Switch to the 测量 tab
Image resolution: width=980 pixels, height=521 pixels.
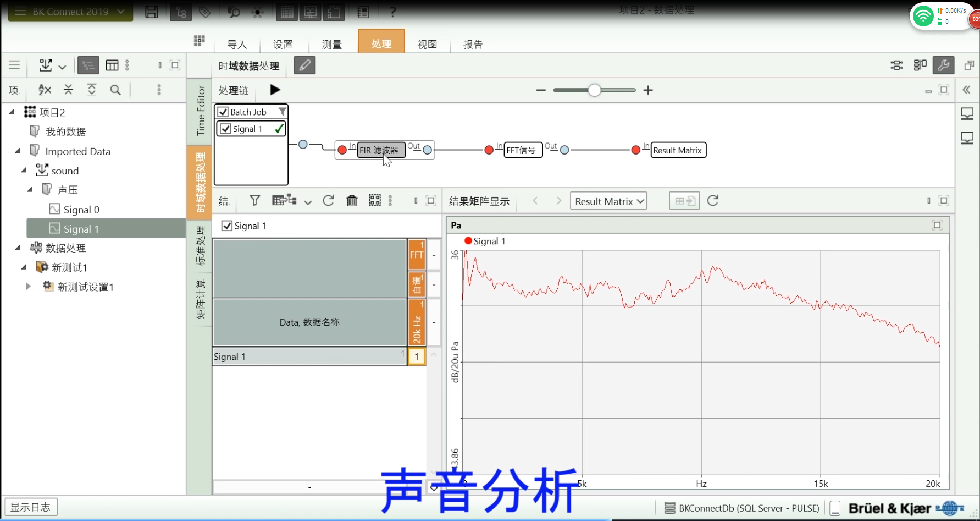[x=331, y=45]
